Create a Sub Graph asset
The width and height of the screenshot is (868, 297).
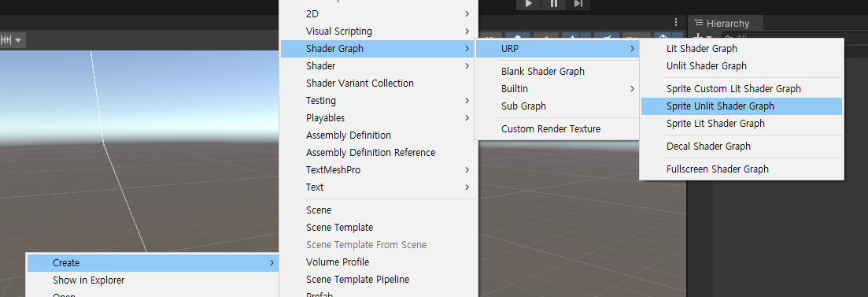click(557, 106)
